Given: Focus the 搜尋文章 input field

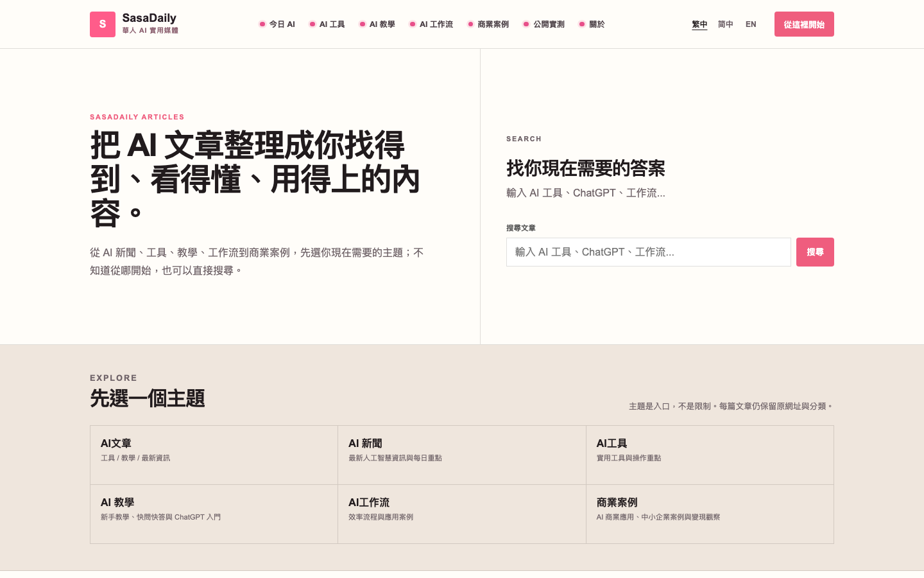Looking at the screenshot, I should 649,252.
